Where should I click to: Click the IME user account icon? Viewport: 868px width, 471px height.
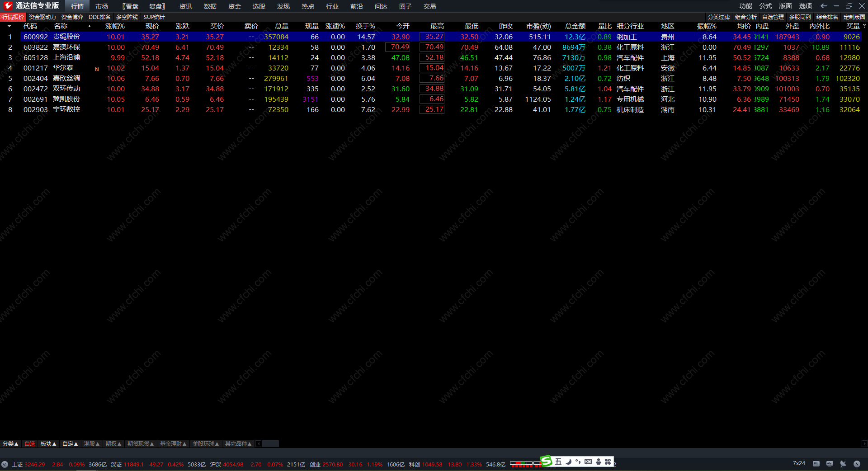pyautogui.click(x=599, y=462)
